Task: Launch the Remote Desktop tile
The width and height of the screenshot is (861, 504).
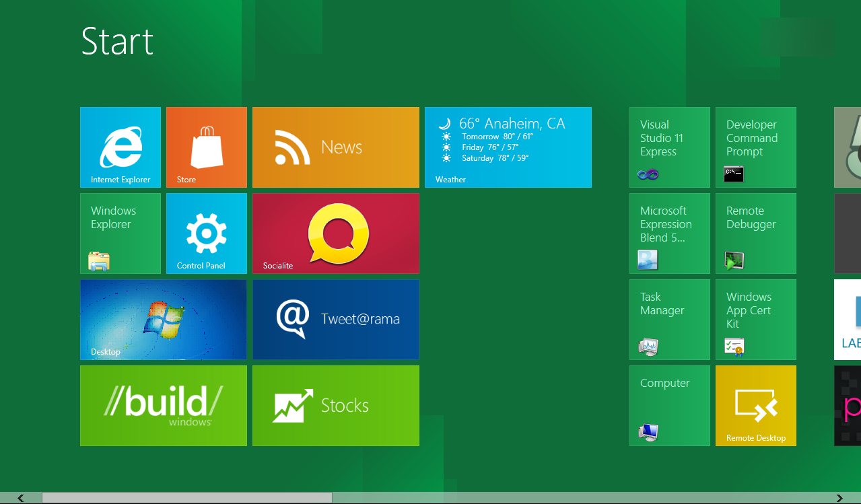Action: click(756, 406)
